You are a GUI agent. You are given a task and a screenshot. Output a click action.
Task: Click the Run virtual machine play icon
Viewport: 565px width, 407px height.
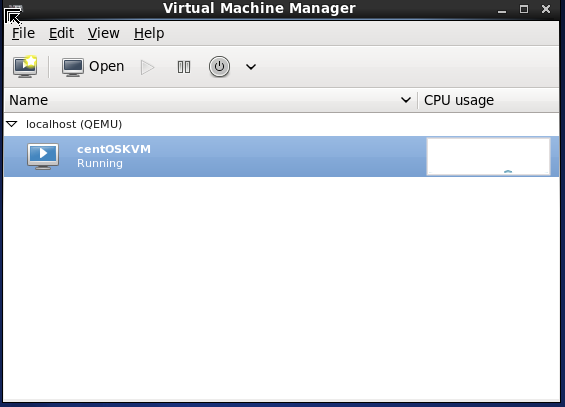(147, 67)
